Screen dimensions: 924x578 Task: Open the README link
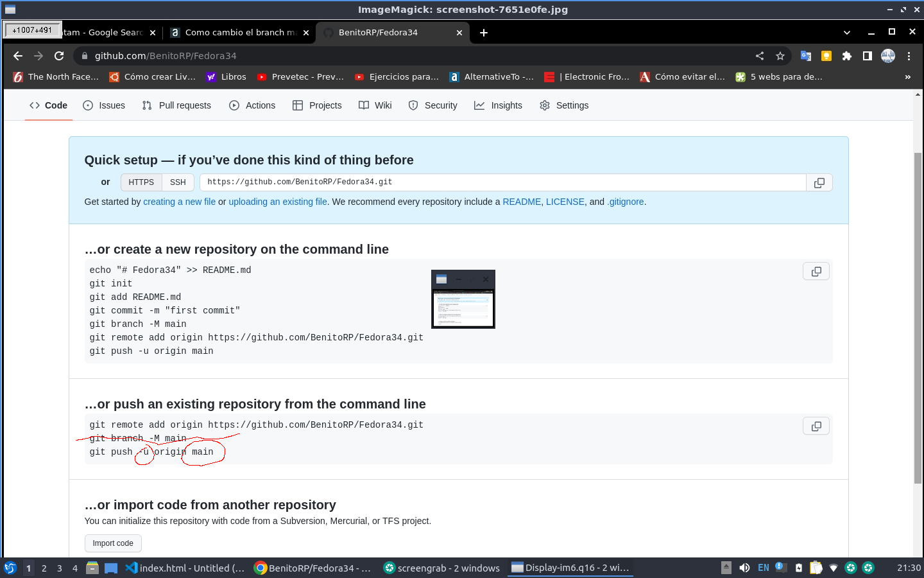(x=522, y=202)
